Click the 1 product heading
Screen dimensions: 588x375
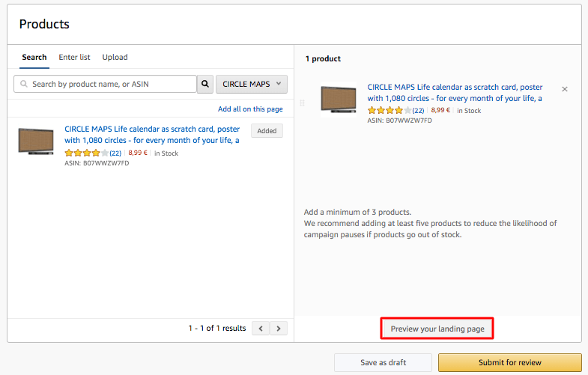pyautogui.click(x=323, y=58)
